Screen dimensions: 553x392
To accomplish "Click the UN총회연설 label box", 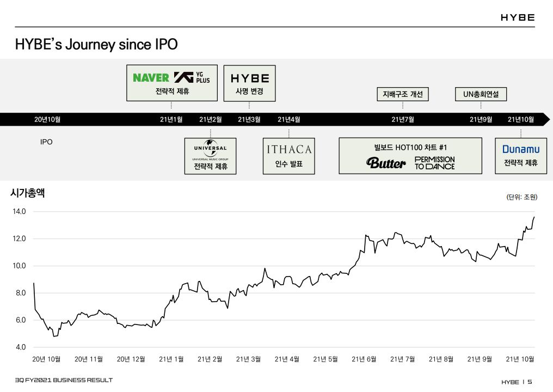I will point(481,94).
